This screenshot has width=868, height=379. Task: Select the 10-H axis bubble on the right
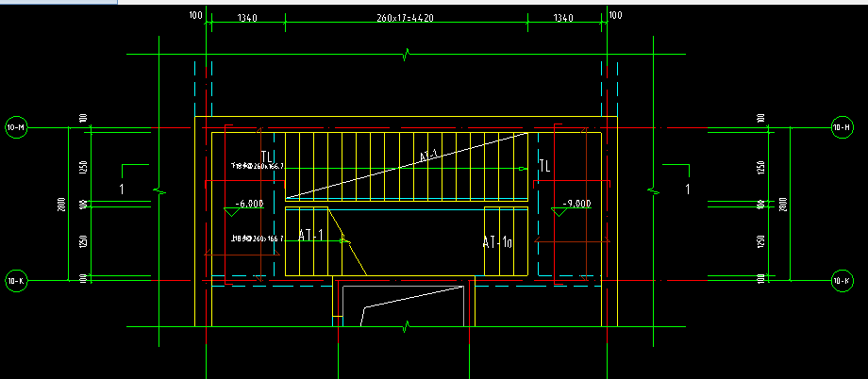(x=843, y=128)
